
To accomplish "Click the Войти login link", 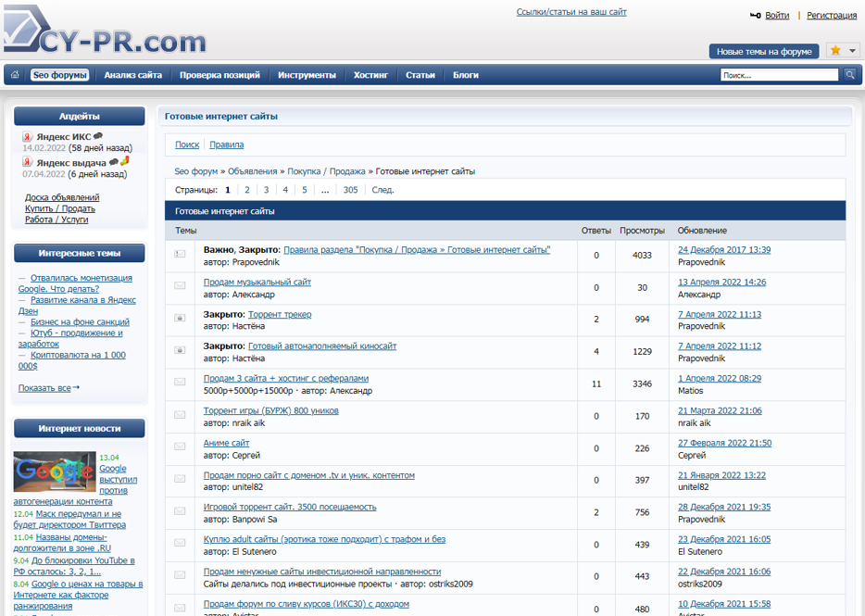I will [777, 16].
